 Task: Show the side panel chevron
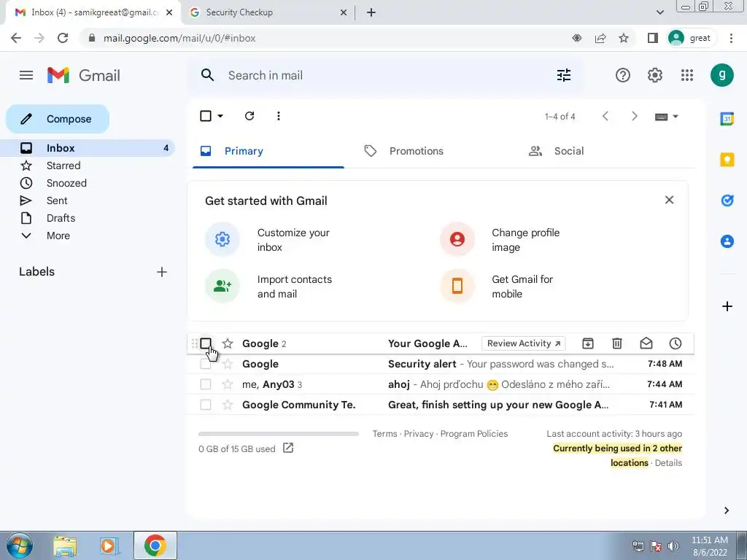pos(727,510)
